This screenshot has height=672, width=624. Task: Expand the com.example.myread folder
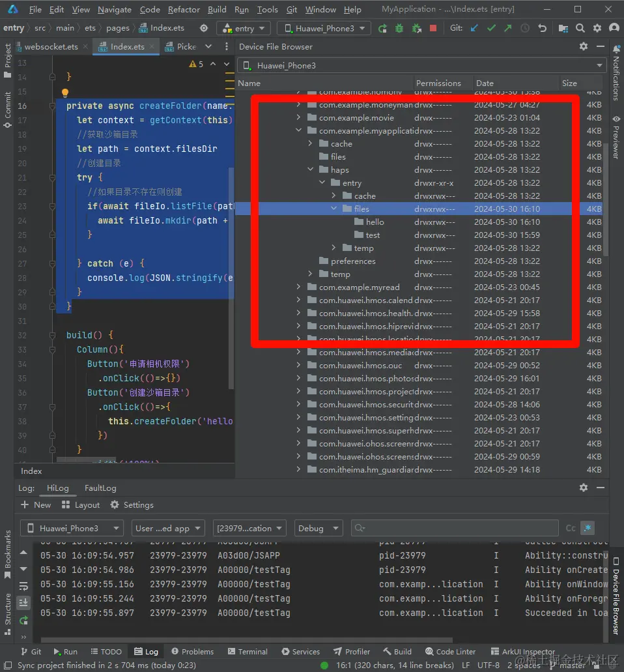(299, 287)
